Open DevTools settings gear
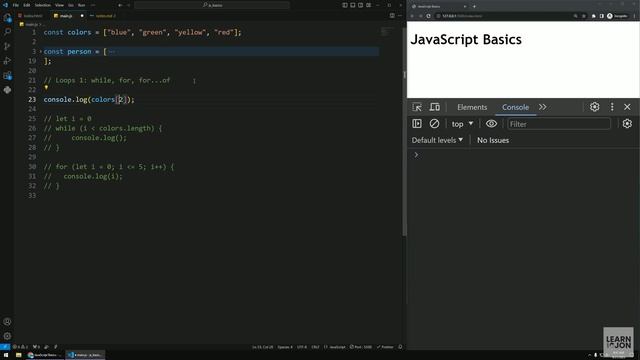The width and height of the screenshot is (640, 360). [594, 107]
